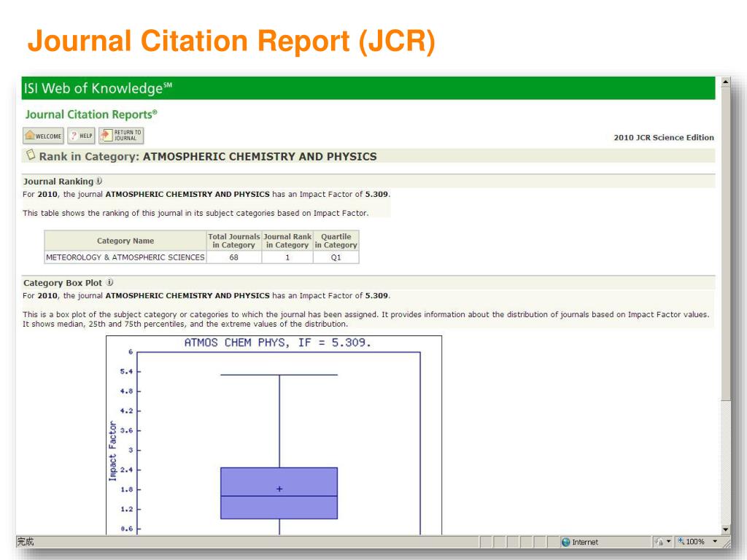Click the Welcome home button

click(43, 136)
